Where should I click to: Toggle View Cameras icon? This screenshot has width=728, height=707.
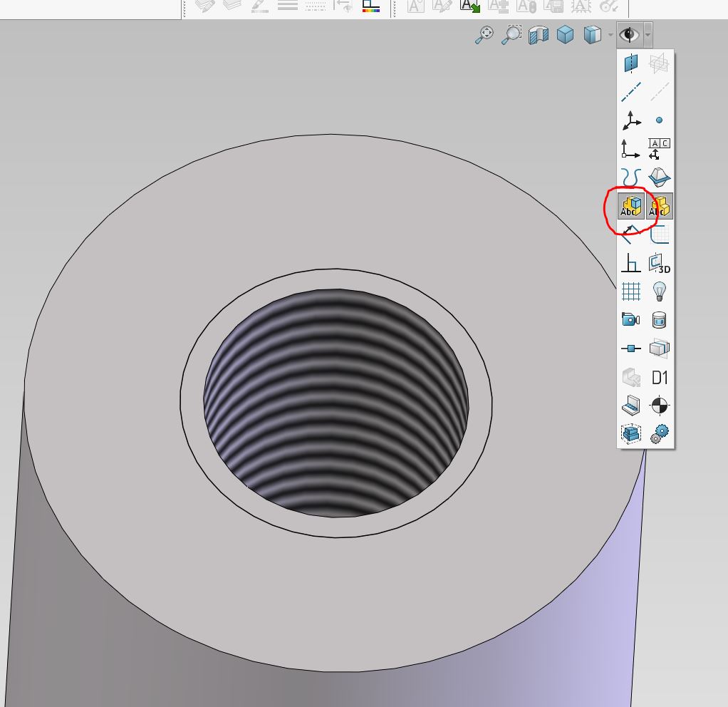coord(631,320)
